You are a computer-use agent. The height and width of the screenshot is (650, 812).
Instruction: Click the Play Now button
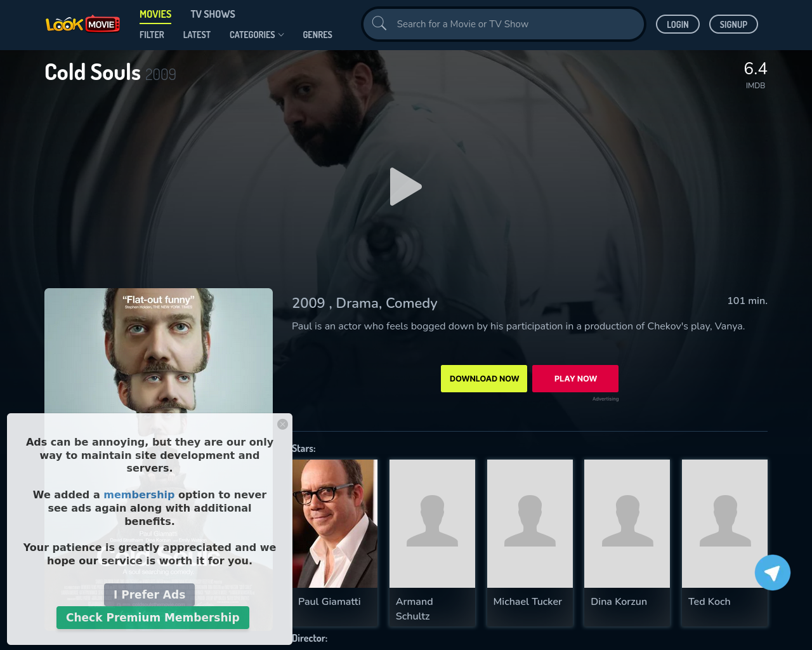click(575, 378)
